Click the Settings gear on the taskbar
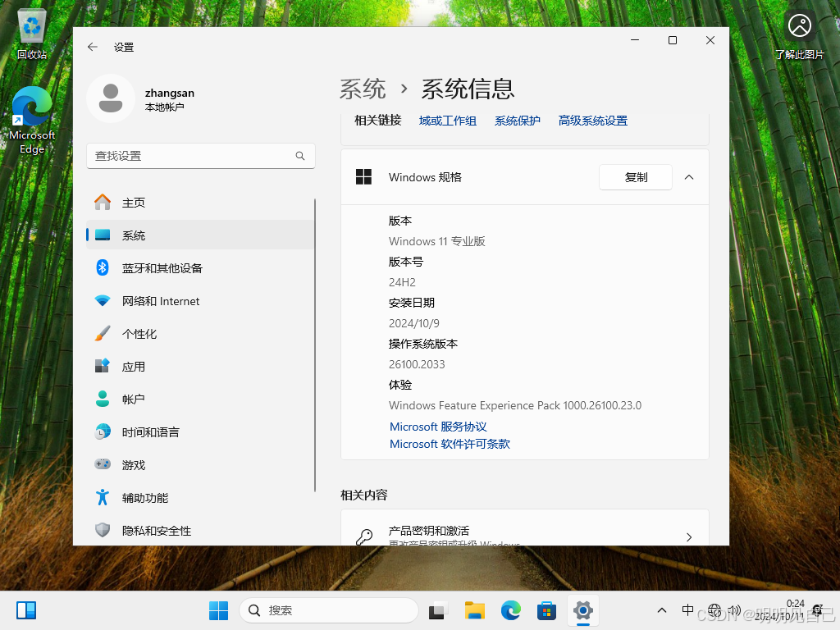 (583, 610)
